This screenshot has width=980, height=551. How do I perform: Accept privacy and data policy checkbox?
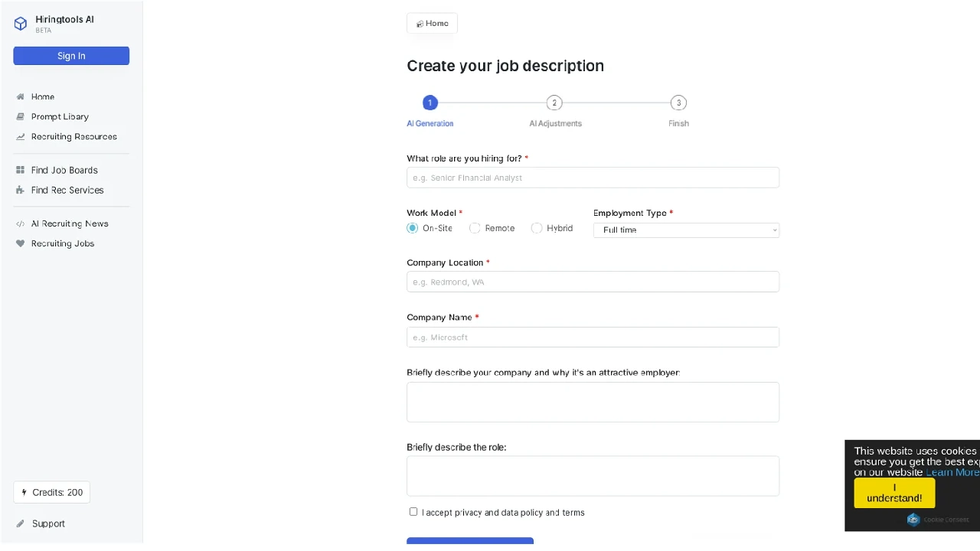(x=413, y=512)
